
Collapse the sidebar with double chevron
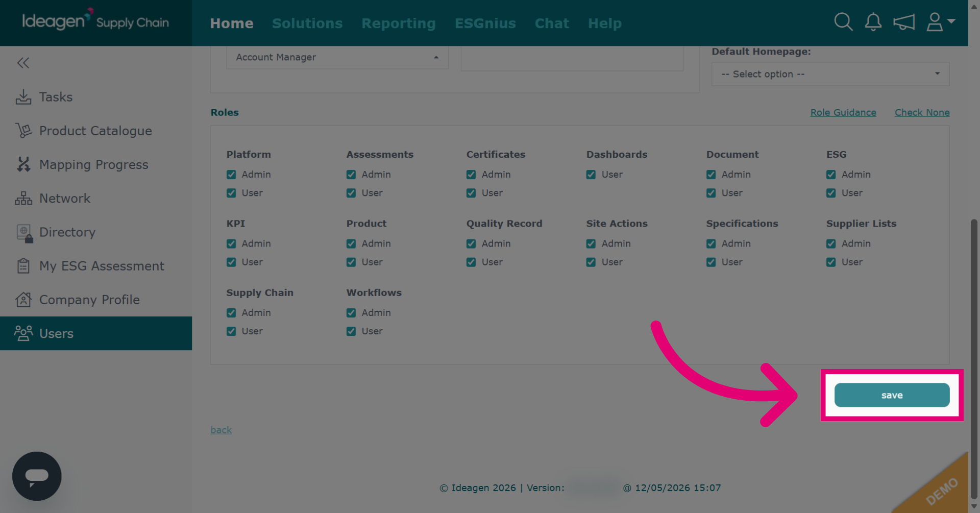click(x=23, y=63)
